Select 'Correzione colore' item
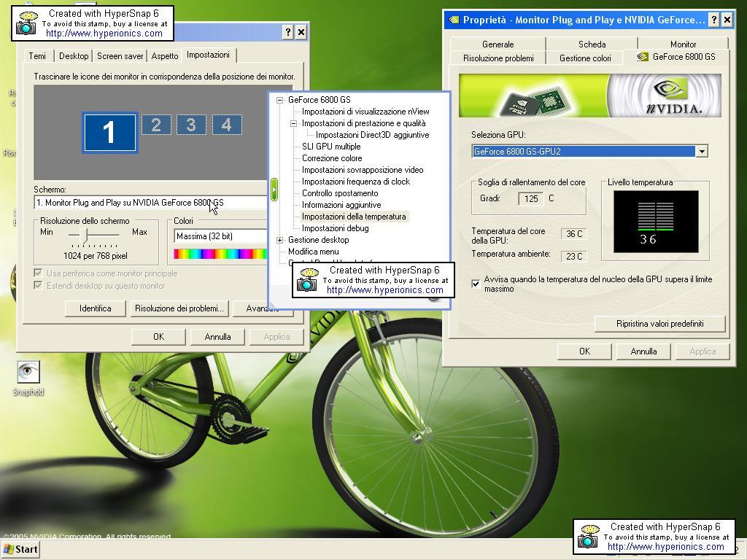 pos(332,158)
